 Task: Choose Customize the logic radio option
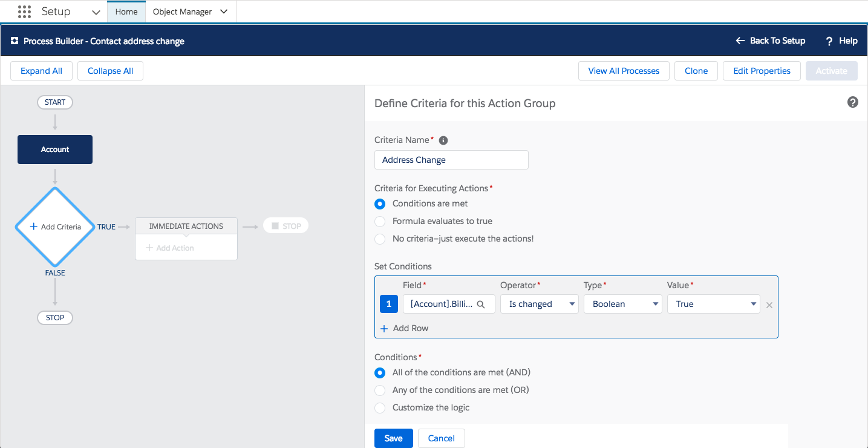(x=380, y=408)
